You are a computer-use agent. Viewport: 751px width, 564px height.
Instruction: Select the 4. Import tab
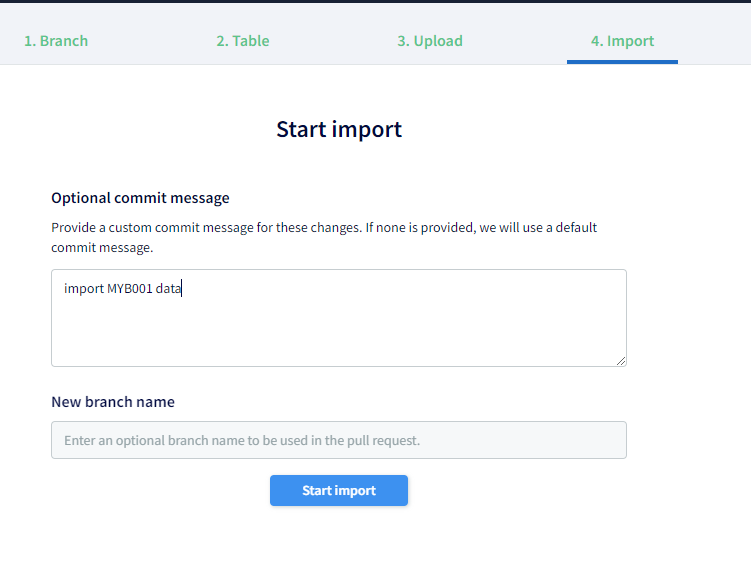[622, 41]
